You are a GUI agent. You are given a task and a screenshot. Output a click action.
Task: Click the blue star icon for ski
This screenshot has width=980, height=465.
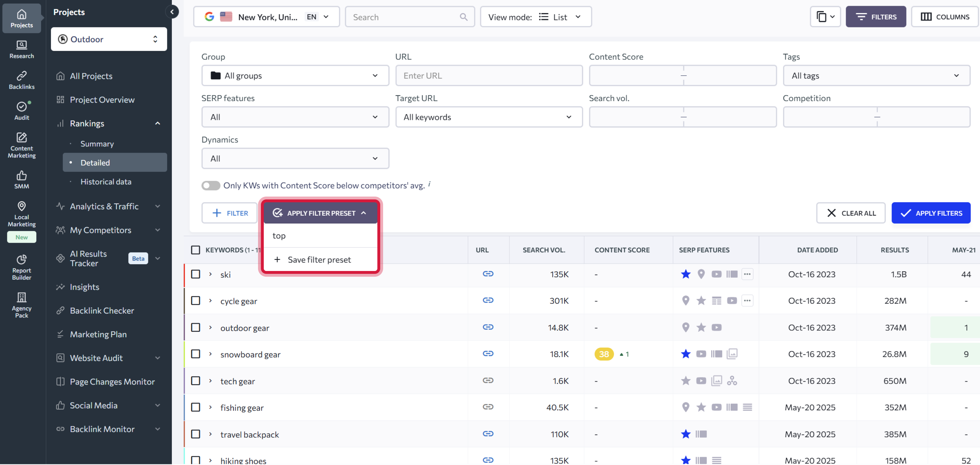(686, 274)
